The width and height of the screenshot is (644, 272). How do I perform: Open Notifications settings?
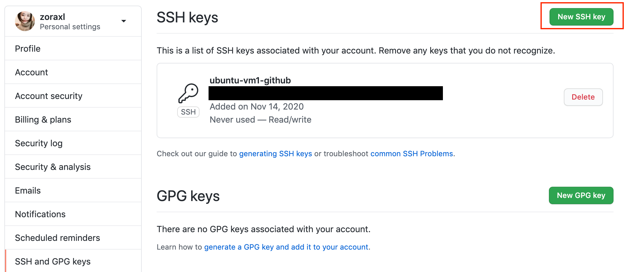click(x=73, y=214)
